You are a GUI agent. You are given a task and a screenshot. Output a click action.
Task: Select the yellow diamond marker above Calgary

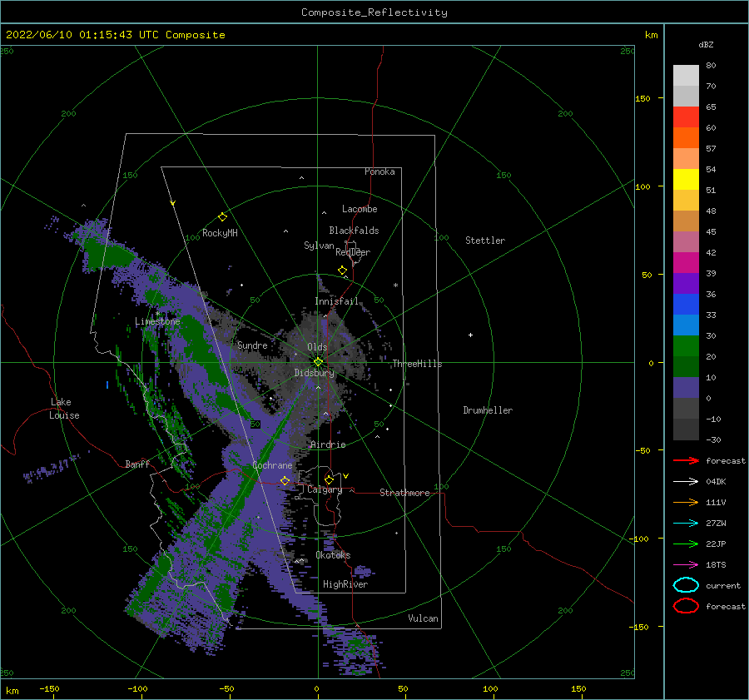pyautogui.click(x=329, y=479)
